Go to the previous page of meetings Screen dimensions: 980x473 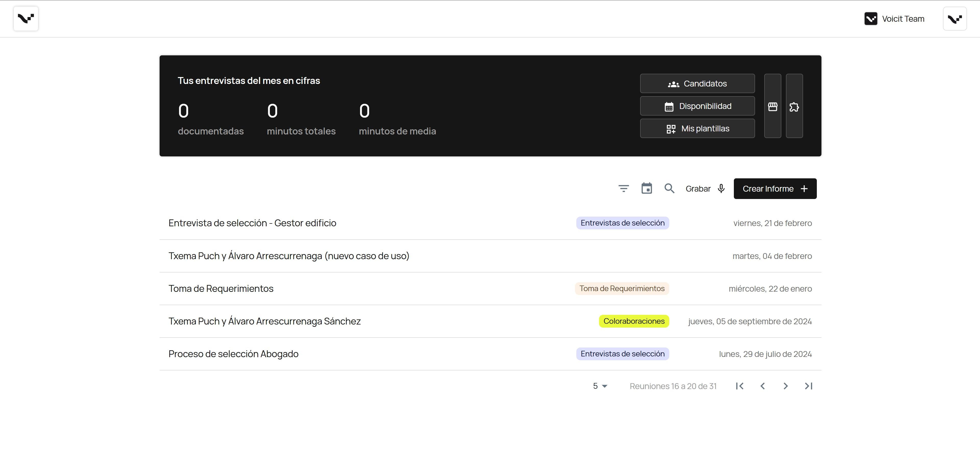(x=762, y=386)
